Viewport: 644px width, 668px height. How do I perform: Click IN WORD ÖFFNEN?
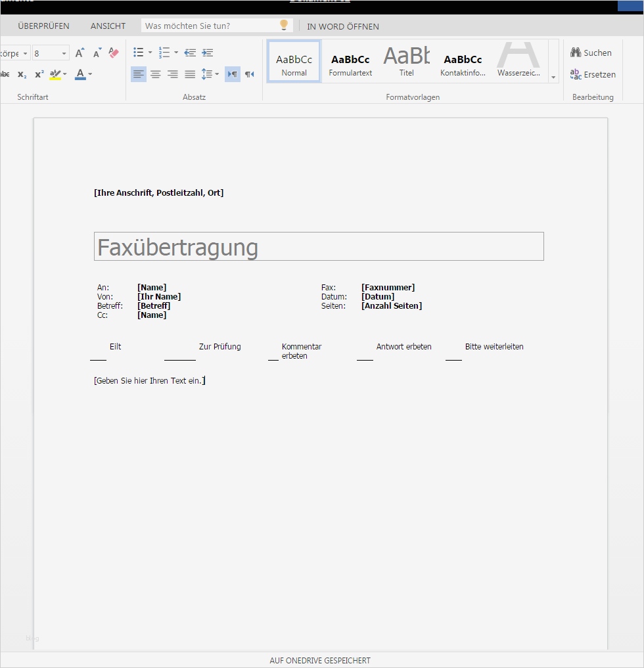pos(342,27)
